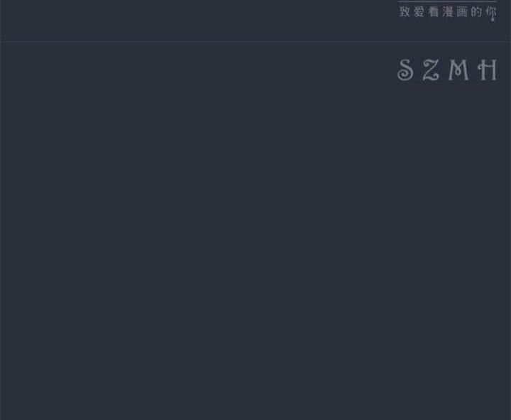Click the vertical border line on left edge

tap(1, 210)
